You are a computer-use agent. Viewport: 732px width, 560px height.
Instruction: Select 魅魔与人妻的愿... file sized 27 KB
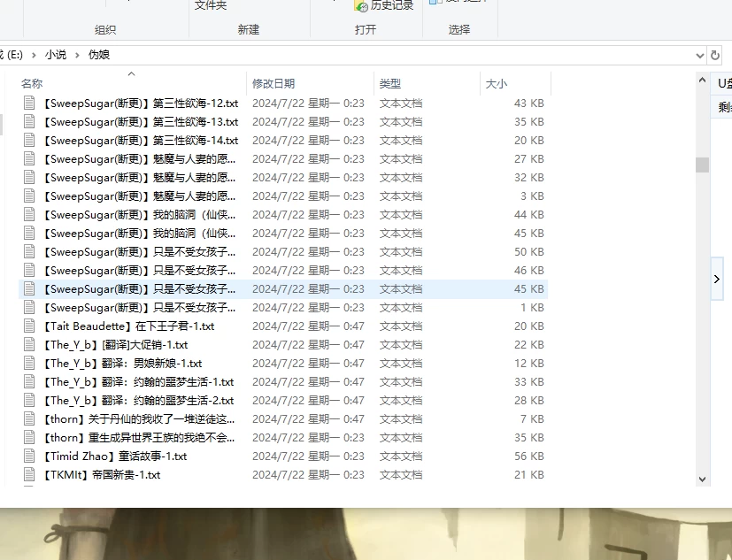(283, 159)
